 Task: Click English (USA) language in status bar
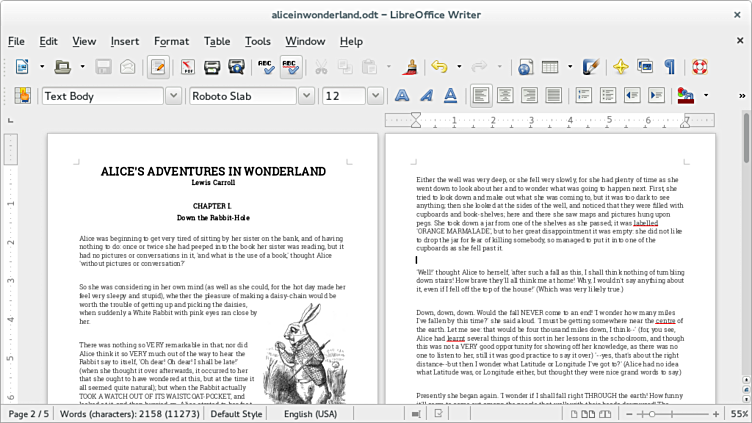[311, 414]
